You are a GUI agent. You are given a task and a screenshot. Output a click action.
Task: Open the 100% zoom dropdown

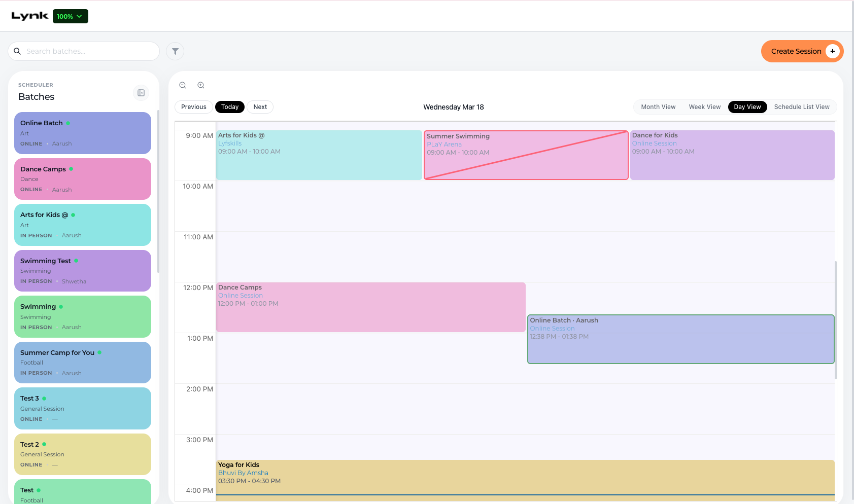click(71, 16)
